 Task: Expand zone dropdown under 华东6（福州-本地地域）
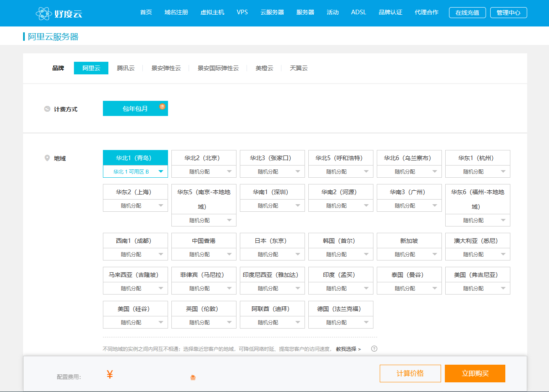pos(478,220)
